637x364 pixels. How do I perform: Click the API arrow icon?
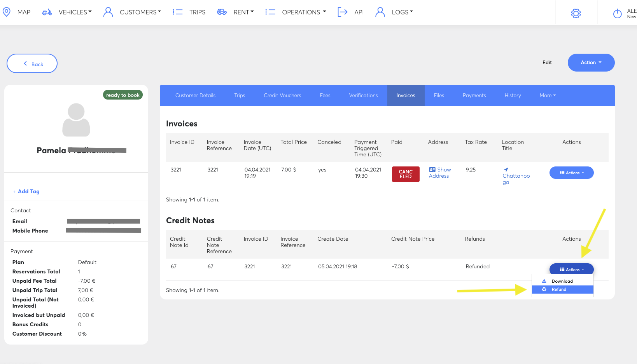pyautogui.click(x=342, y=12)
